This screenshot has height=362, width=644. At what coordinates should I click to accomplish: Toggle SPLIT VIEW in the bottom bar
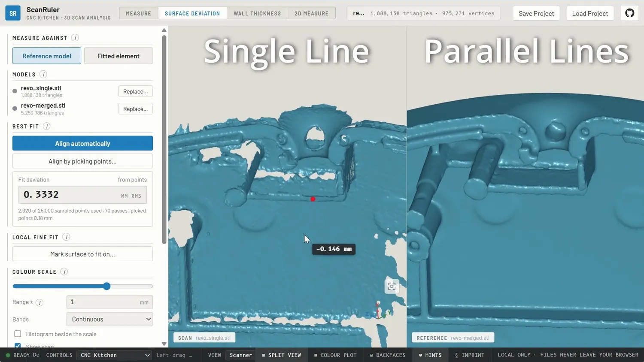click(x=281, y=355)
